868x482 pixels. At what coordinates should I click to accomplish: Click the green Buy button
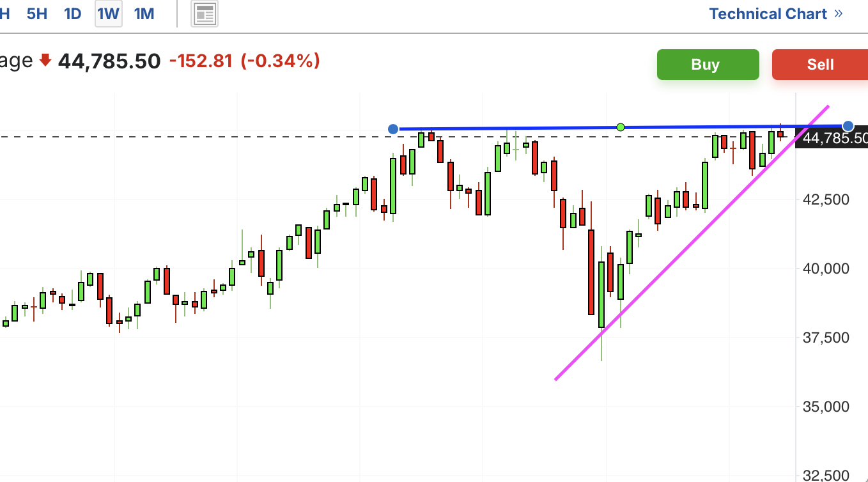point(708,65)
